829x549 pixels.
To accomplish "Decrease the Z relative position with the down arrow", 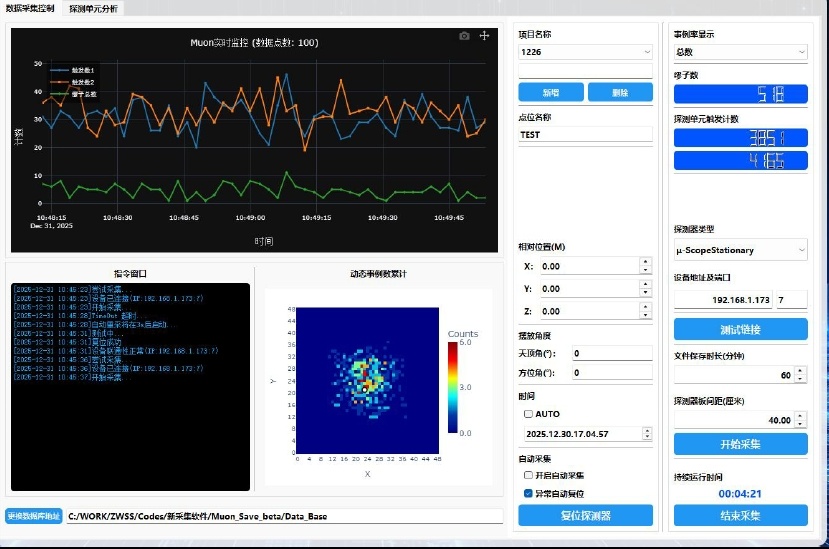I will click(645, 315).
